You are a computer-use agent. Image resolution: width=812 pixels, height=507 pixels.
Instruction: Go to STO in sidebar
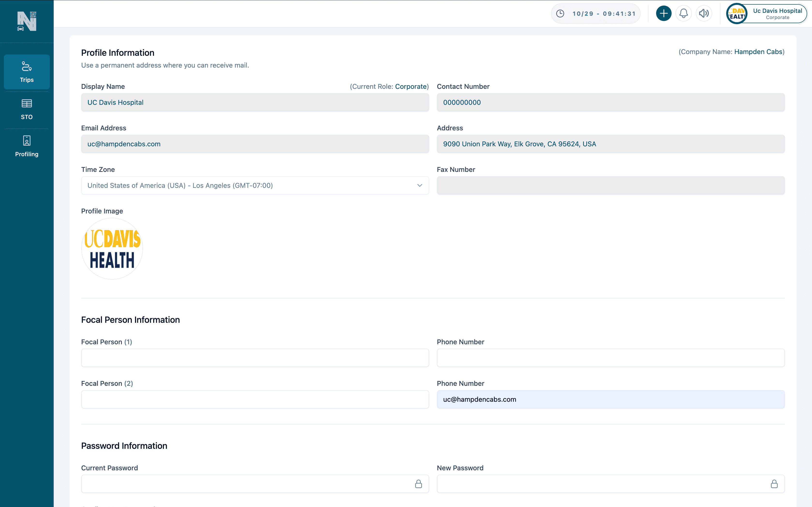(27, 109)
